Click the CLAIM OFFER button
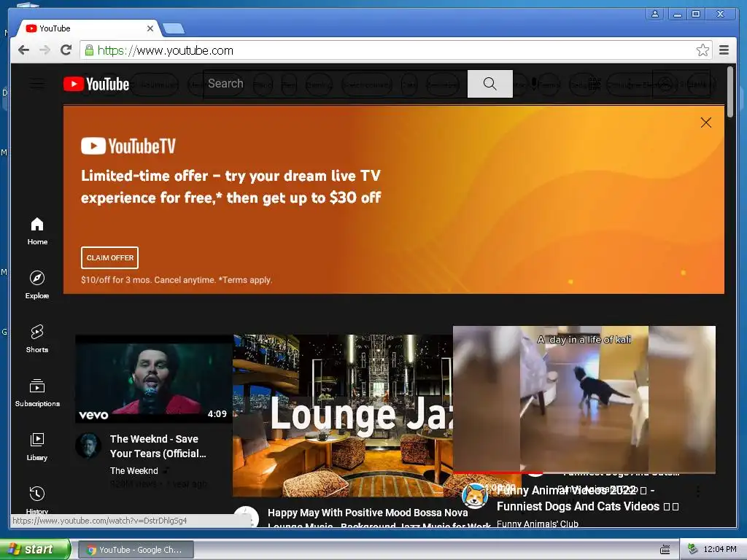Viewport: 747px width, 560px height. coord(109,257)
